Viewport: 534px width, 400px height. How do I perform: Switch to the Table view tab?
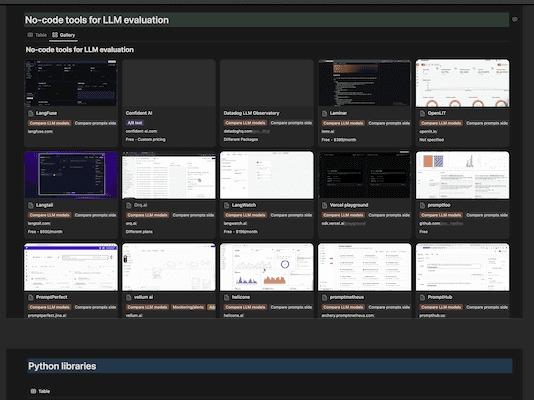[x=37, y=35]
